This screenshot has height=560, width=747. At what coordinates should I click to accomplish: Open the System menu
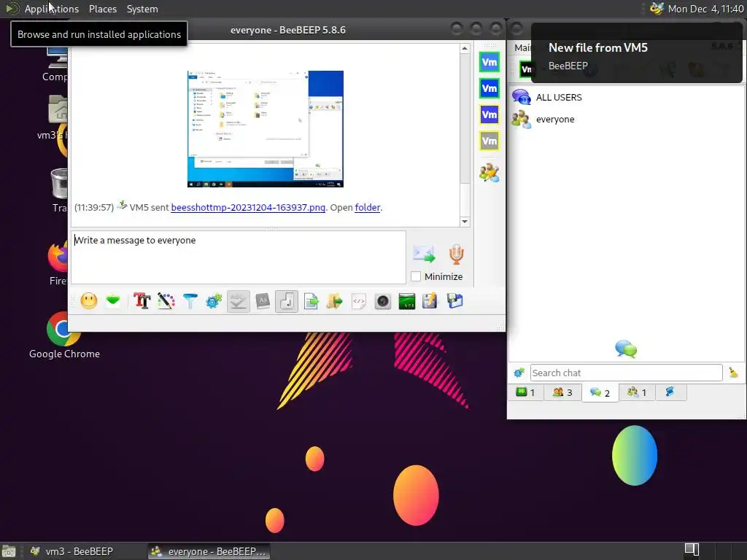[142, 9]
